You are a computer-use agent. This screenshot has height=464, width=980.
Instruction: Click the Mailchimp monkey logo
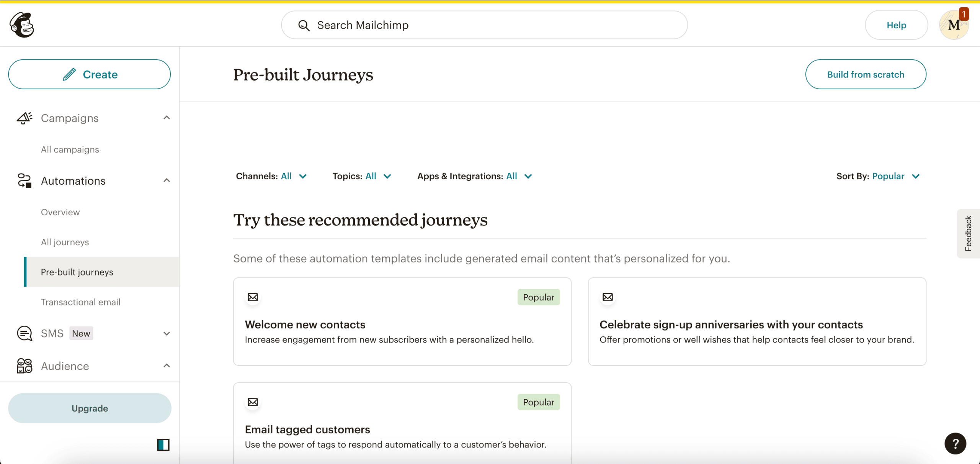22,25
